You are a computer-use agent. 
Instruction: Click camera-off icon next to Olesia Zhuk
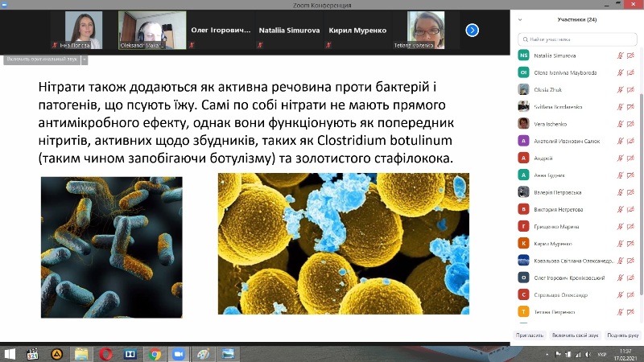point(632,89)
